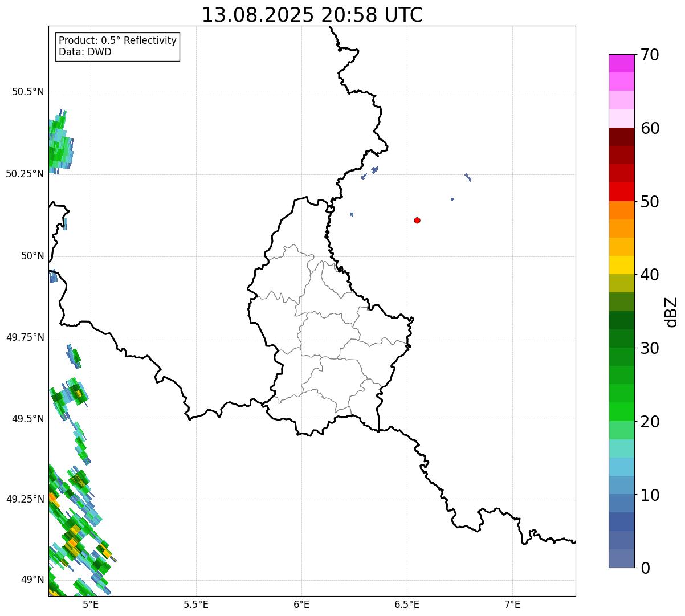Pick the magenta top colorbar swatch
Screen dimensions: 685x616
[621, 63]
